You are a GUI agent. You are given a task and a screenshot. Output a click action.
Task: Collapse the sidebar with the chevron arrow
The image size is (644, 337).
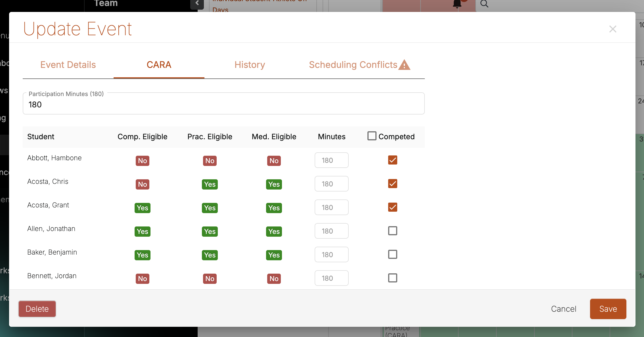(x=197, y=3)
